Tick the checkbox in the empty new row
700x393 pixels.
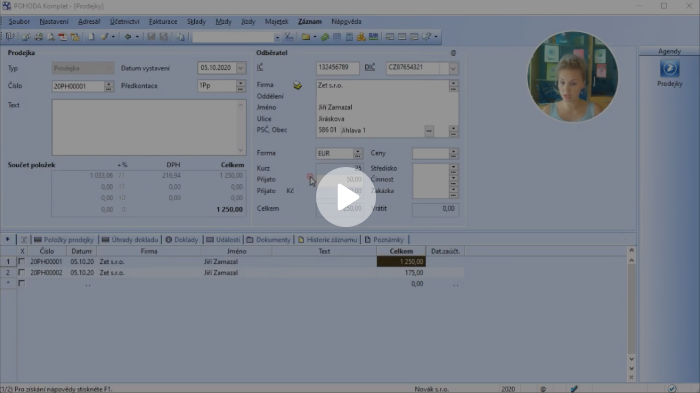tap(21, 283)
